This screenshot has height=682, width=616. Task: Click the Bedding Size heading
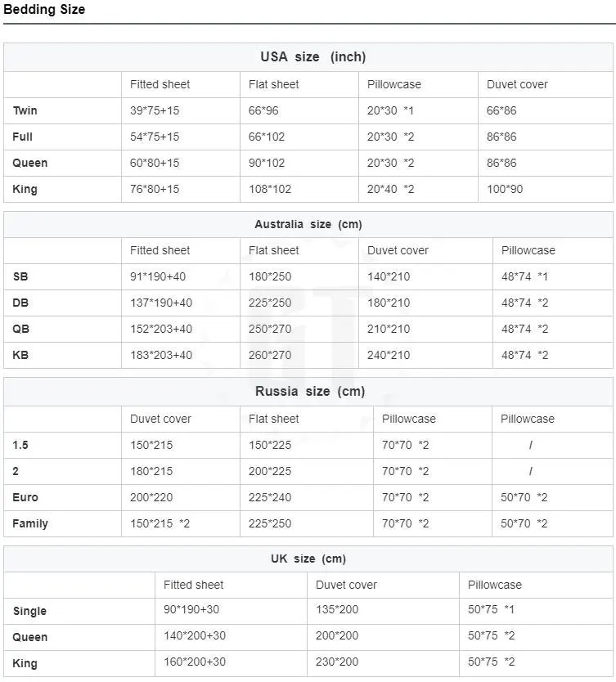click(44, 10)
